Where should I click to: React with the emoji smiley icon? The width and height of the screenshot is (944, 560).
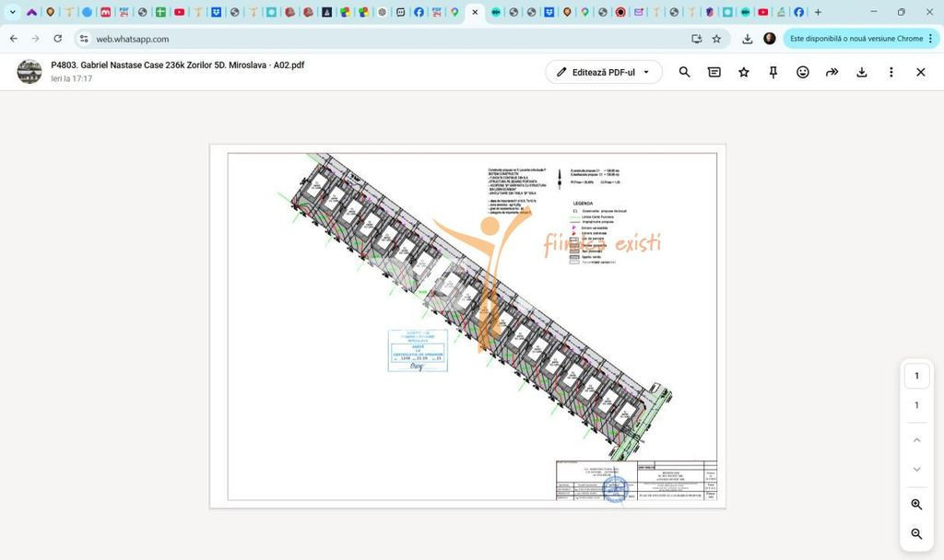(x=803, y=72)
